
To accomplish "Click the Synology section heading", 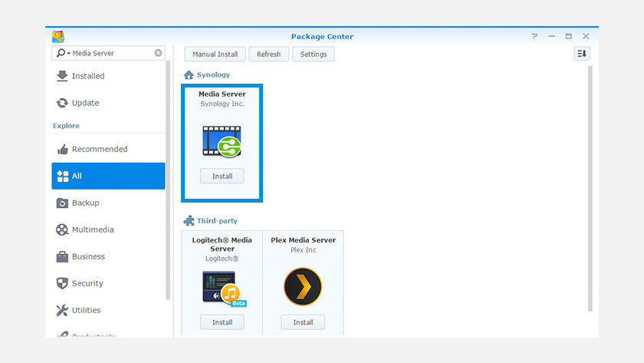I will tap(213, 74).
